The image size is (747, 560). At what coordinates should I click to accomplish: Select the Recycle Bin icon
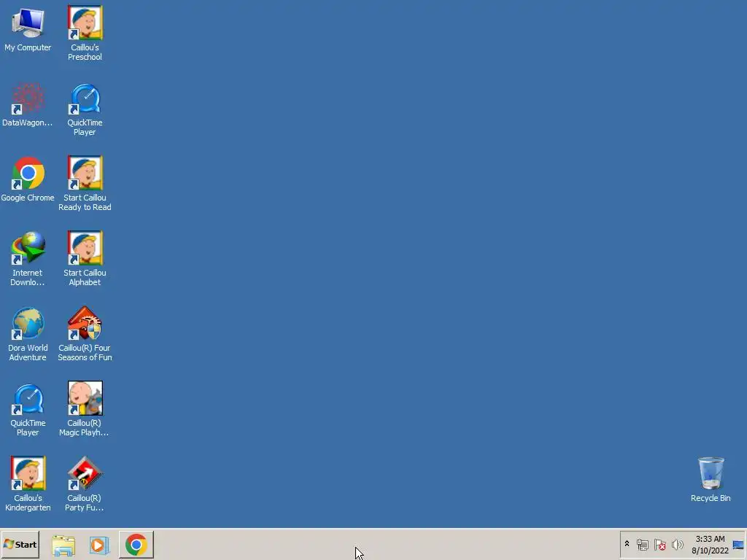(711, 480)
